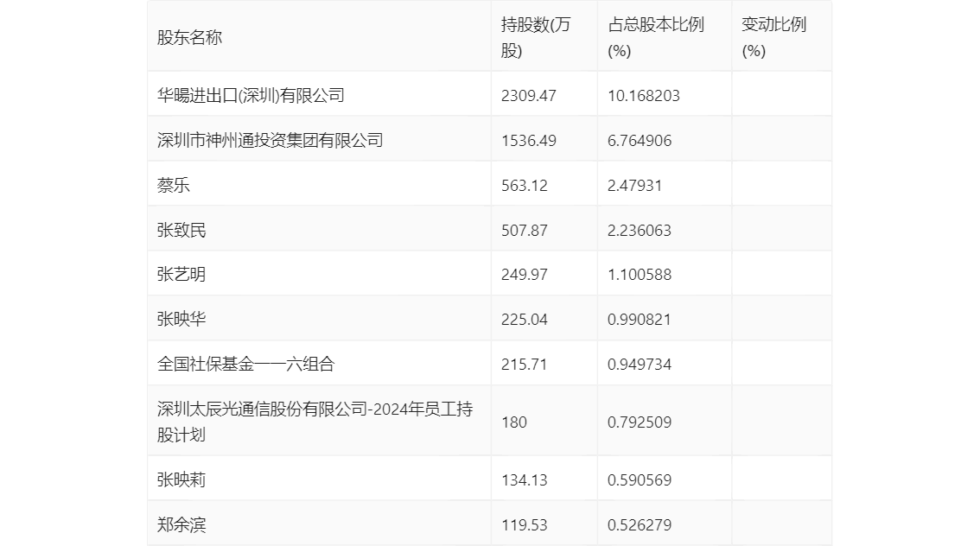The width and height of the screenshot is (980, 546).
Task: Click the percentage 0.792509
Action: [x=640, y=422]
